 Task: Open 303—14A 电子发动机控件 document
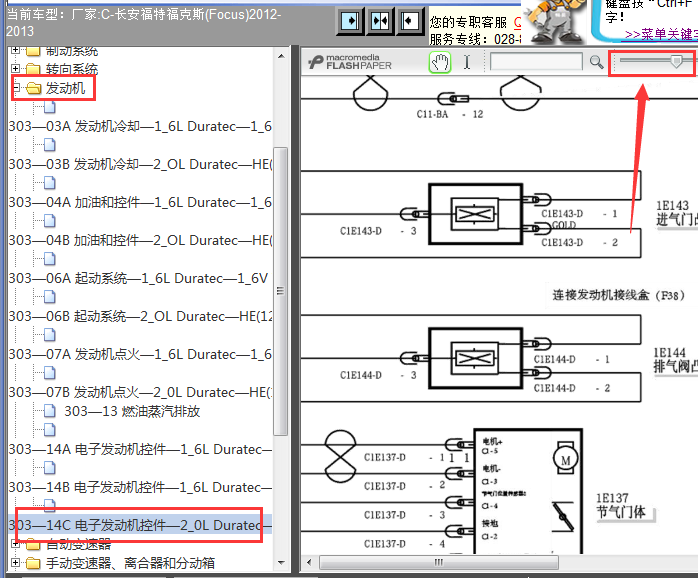pos(140,449)
